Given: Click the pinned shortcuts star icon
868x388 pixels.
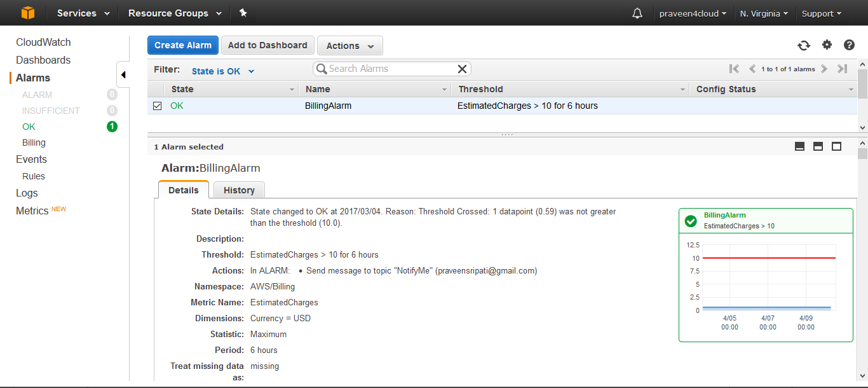Looking at the screenshot, I should coord(243,12).
